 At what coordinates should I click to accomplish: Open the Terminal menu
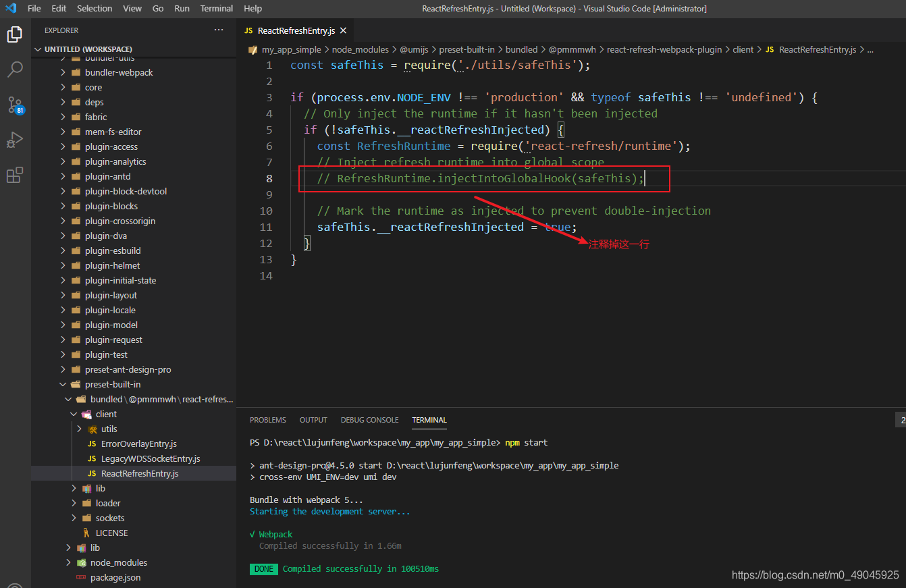[217, 8]
